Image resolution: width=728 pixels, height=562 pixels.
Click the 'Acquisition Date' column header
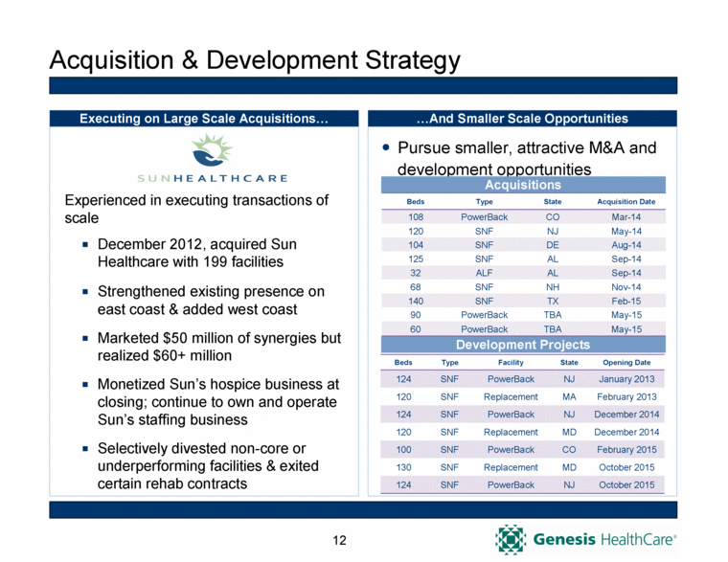pyautogui.click(x=626, y=202)
